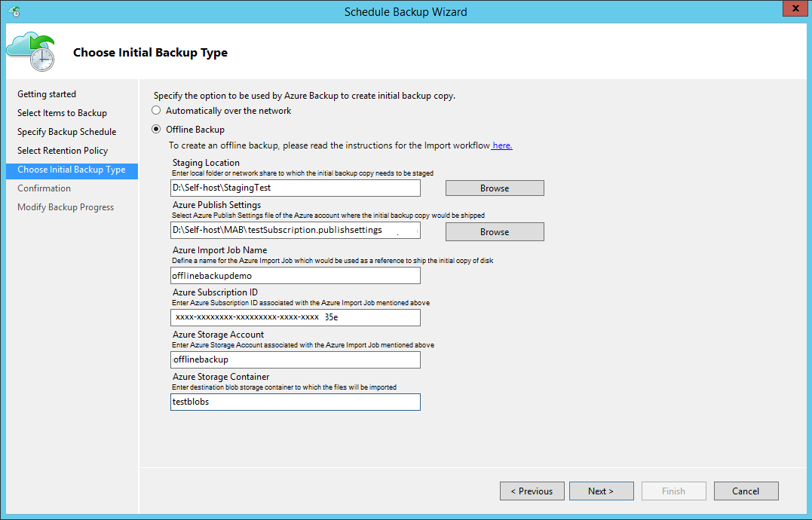Open the Import workflow instructions via the here link
The width and height of the screenshot is (812, 520).
pos(501,145)
